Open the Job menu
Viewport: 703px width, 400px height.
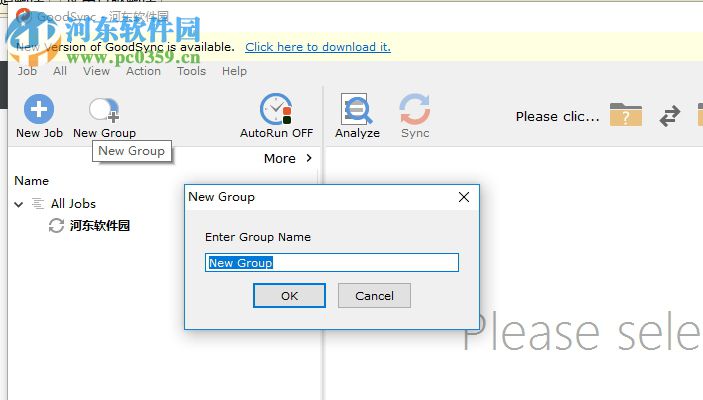click(27, 71)
